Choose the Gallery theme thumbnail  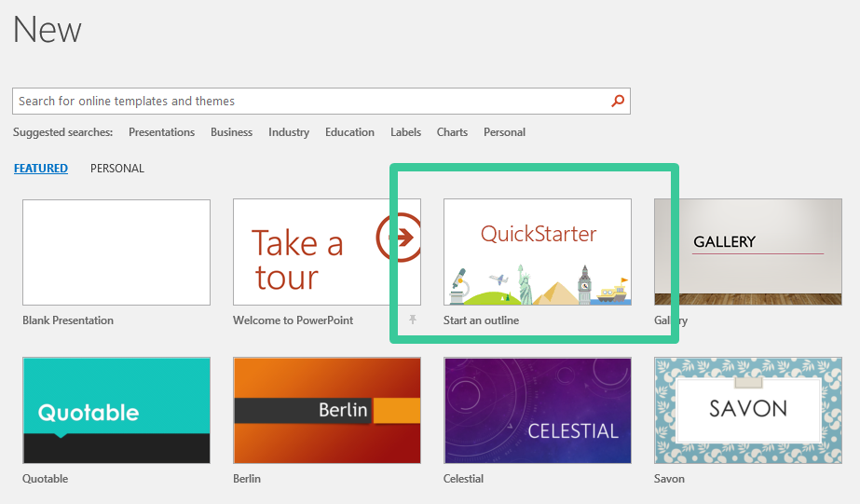click(x=748, y=252)
